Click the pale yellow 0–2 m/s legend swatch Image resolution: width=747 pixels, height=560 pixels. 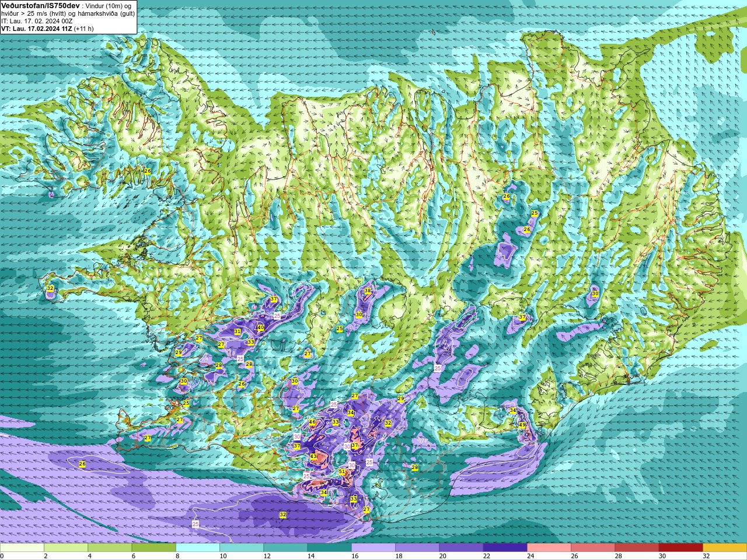tap(22, 548)
